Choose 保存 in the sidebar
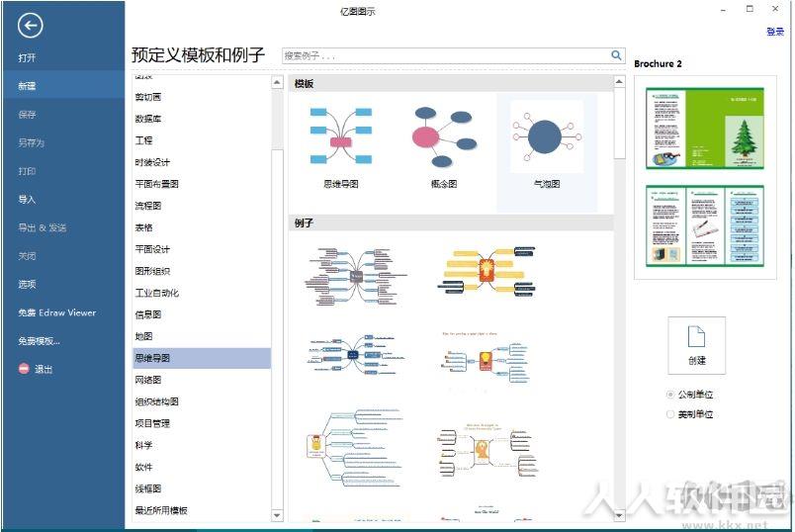Screen dimensions: 795x532 coord(27,115)
